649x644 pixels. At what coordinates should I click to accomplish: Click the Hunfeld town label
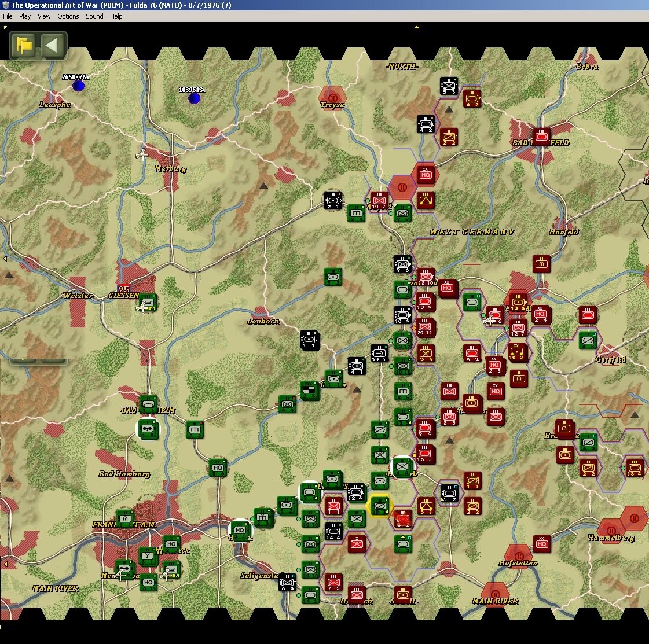(564, 231)
